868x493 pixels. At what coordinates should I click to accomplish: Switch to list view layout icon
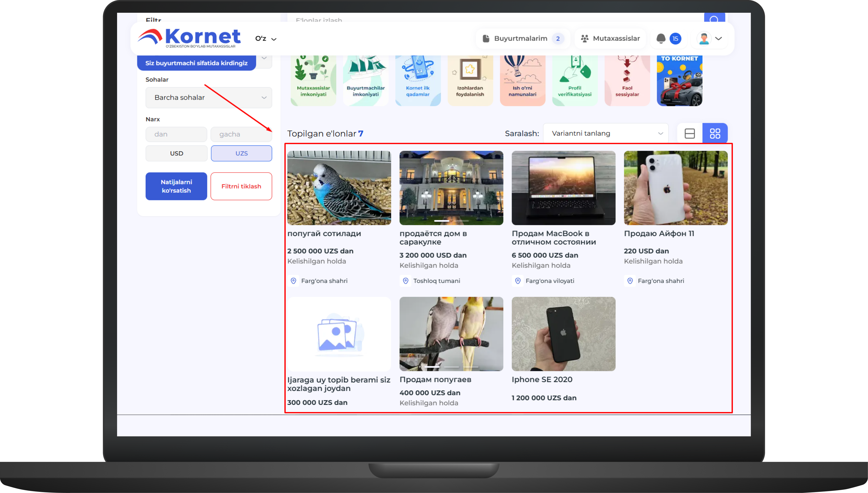pos(689,133)
